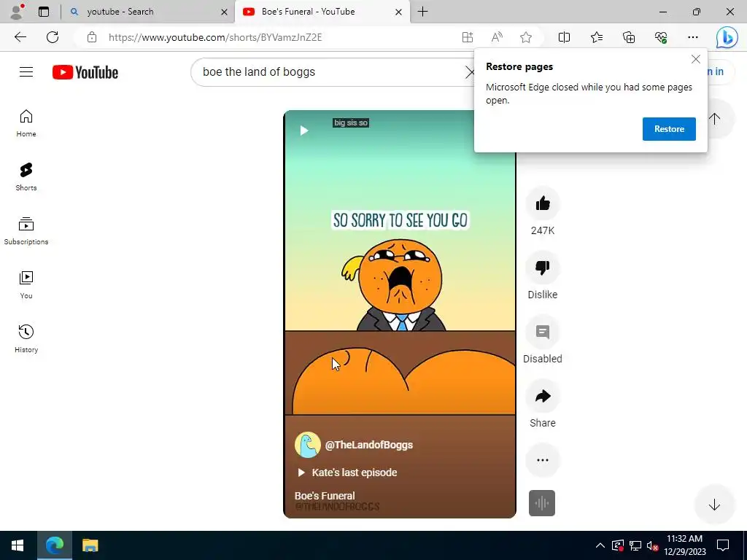Open History in the sidebar

pos(26,338)
